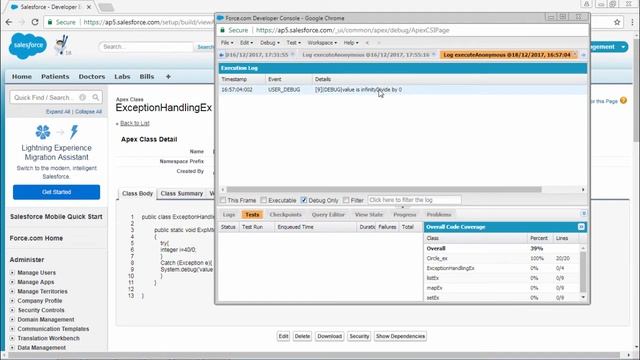Open the Debug menu dropdown
This screenshot has height=360, width=640.
269,42
